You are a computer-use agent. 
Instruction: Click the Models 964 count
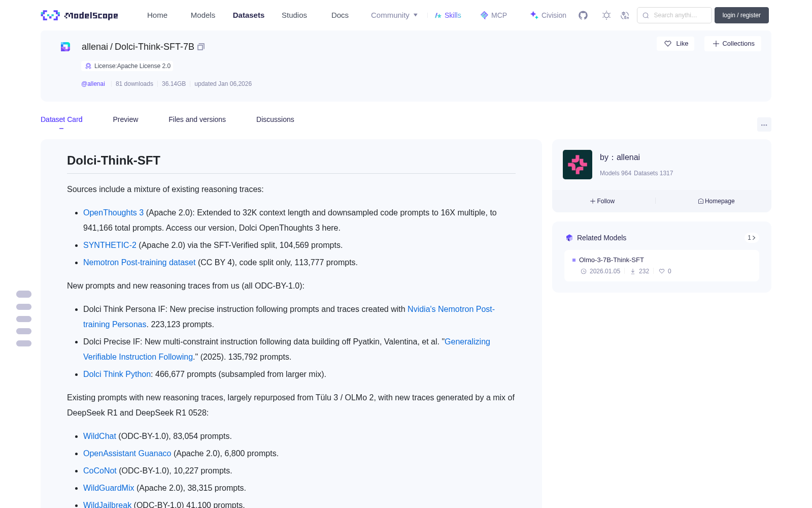point(616,173)
